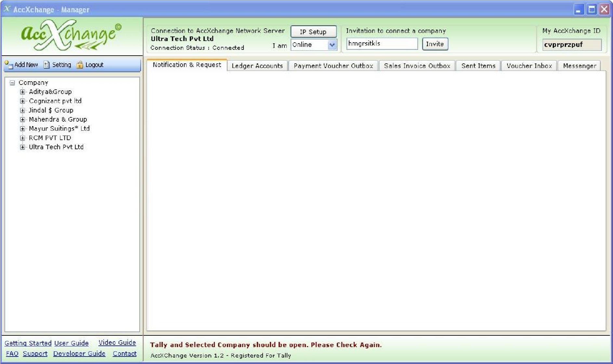Select Ultra Tech Pvt Ltd in tree
The image size is (613, 364).
56,147
